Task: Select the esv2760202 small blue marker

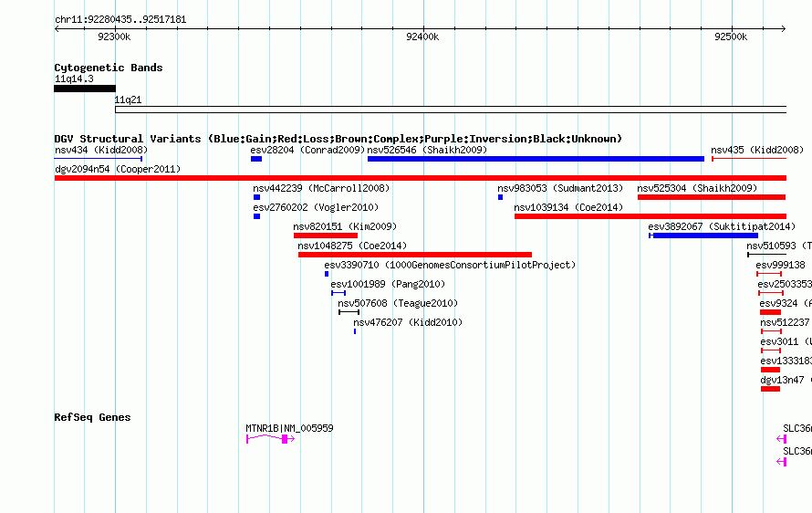Action: (257, 216)
